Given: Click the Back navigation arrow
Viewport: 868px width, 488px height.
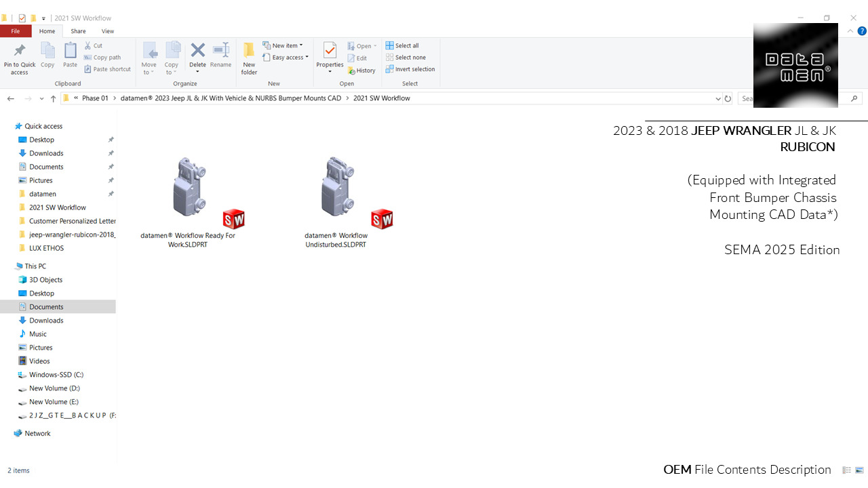Looking at the screenshot, I should 11,98.
